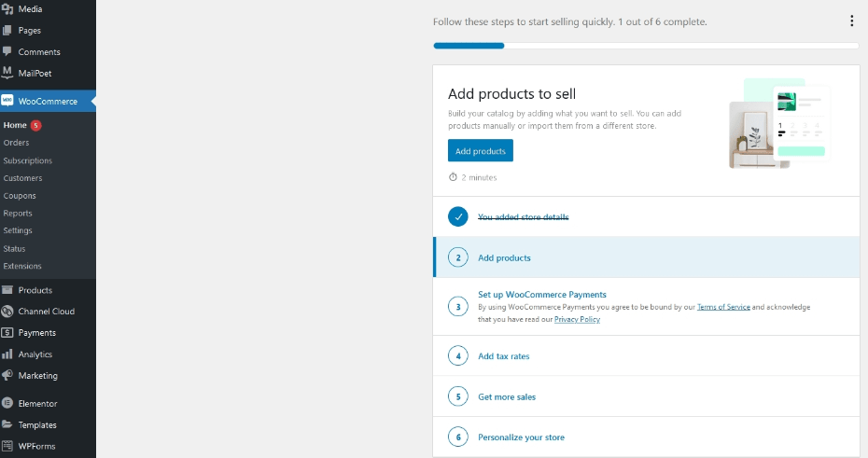Click the Marketing megaphone icon
This screenshot has height=458, width=868.
(x=7, y=376)
